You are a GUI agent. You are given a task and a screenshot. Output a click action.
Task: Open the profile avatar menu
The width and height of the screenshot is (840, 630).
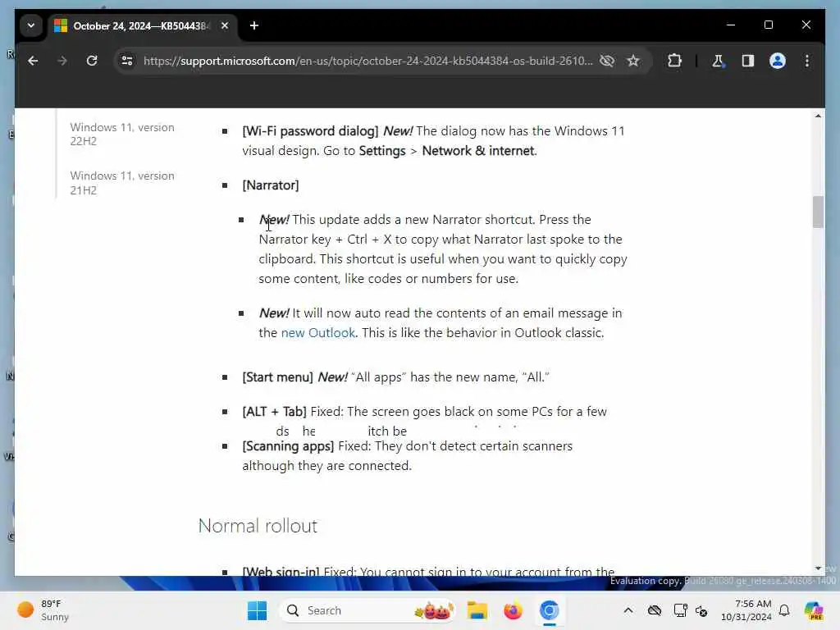coord(778,61)
